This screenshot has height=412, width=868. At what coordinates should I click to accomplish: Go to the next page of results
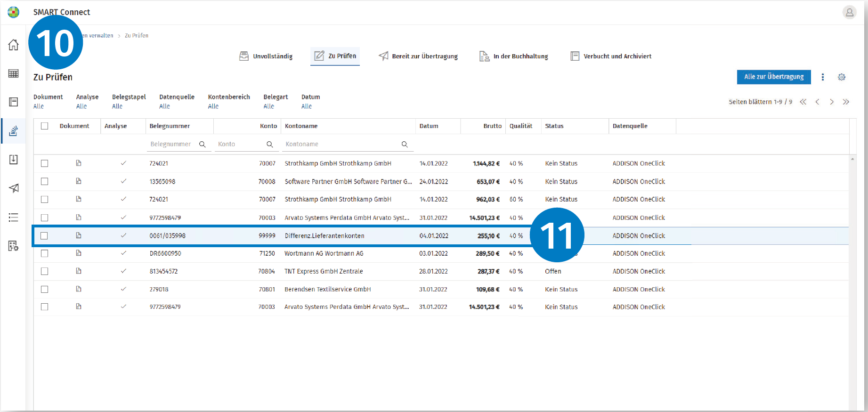coord(832,102)
